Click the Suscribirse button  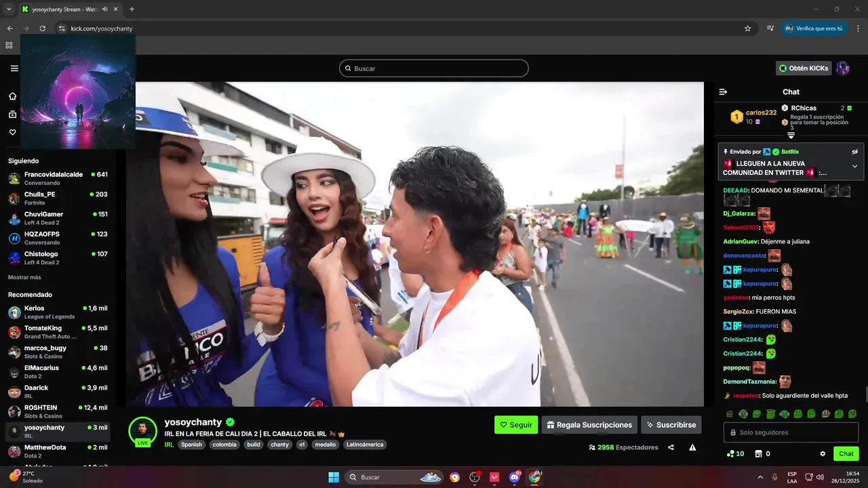(671, 425)
